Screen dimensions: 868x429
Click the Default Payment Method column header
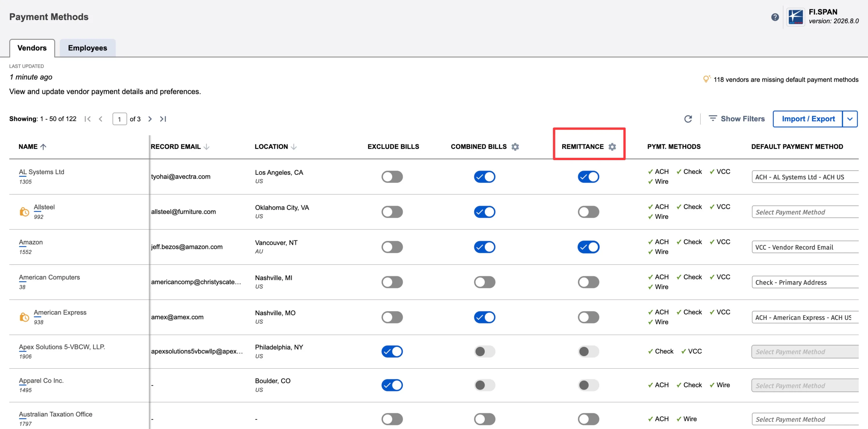(x=797, y=146)
